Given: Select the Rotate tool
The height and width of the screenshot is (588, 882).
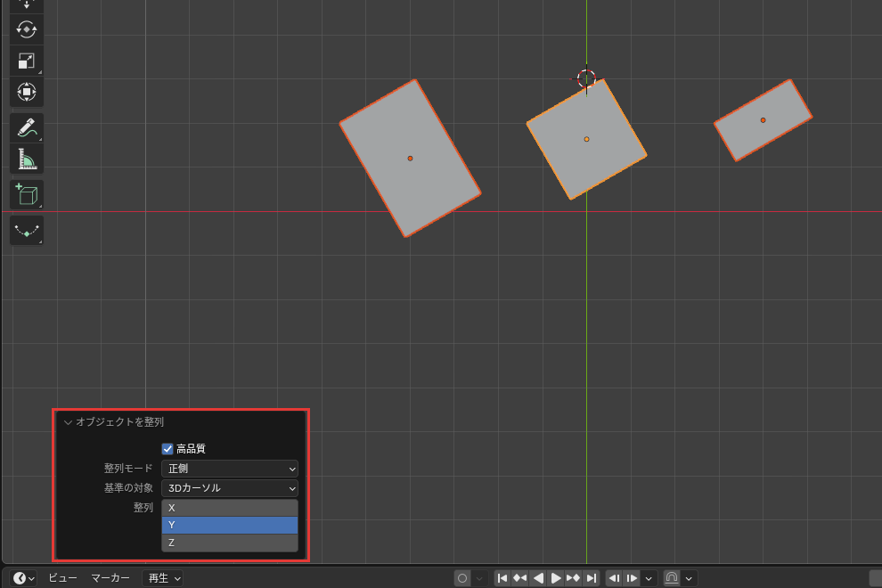Looking at the screenshot, I should coord(27,29).
